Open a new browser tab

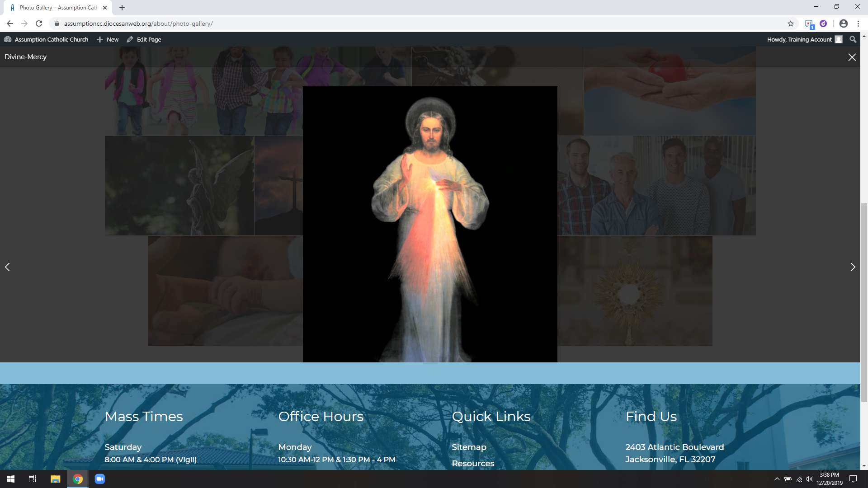122,8
